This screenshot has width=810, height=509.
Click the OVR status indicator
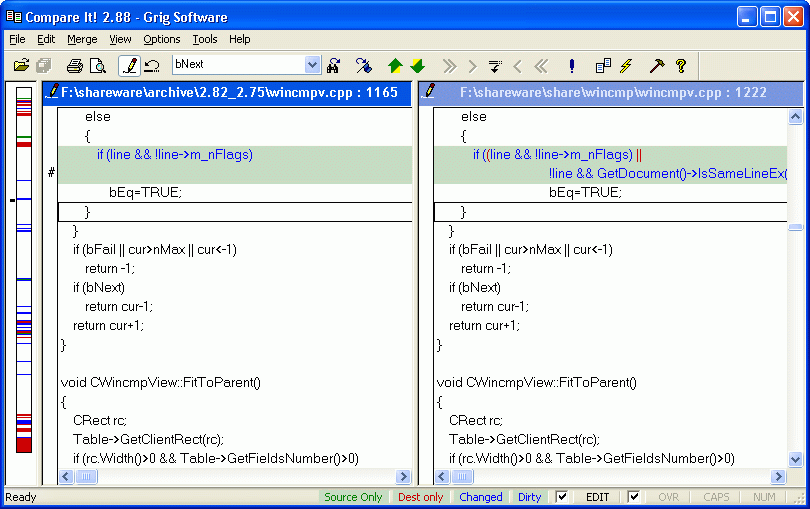click(668, 497)
